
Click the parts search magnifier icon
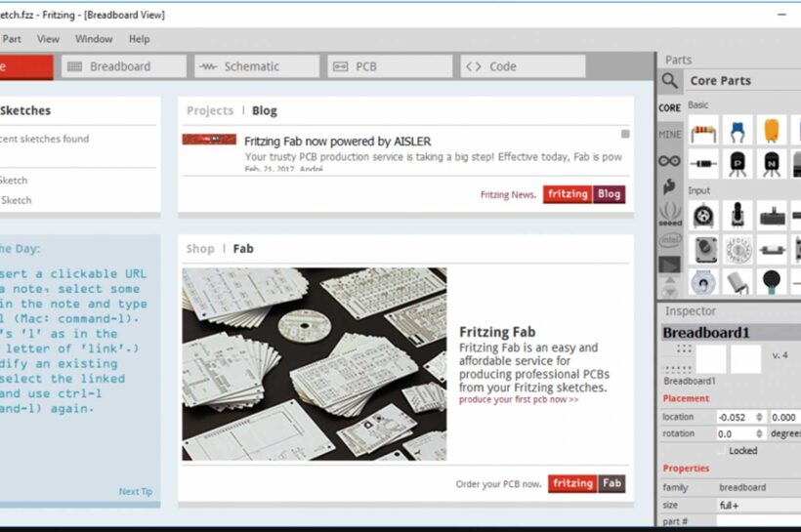669,81
